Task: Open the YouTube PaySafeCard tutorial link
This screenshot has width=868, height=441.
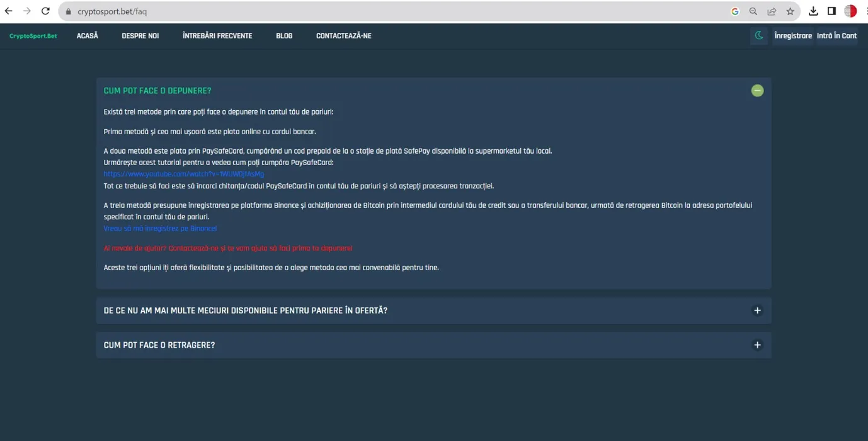Action: (184, 174)
